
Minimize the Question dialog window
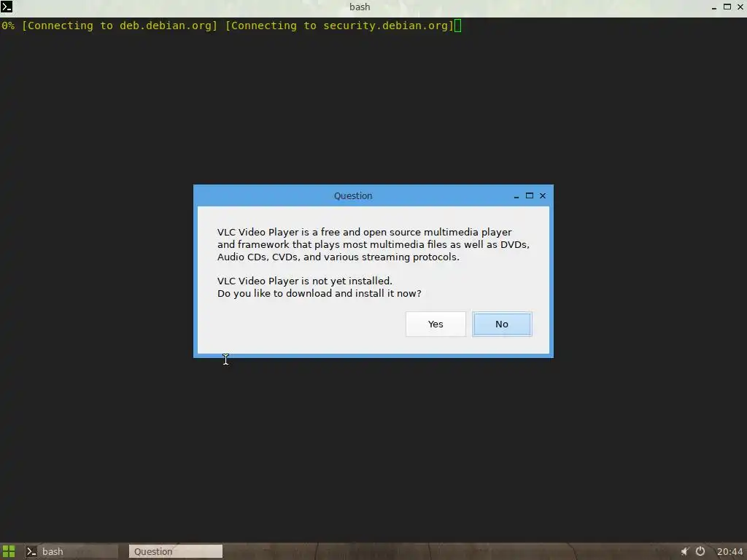[x=516, y=195]
